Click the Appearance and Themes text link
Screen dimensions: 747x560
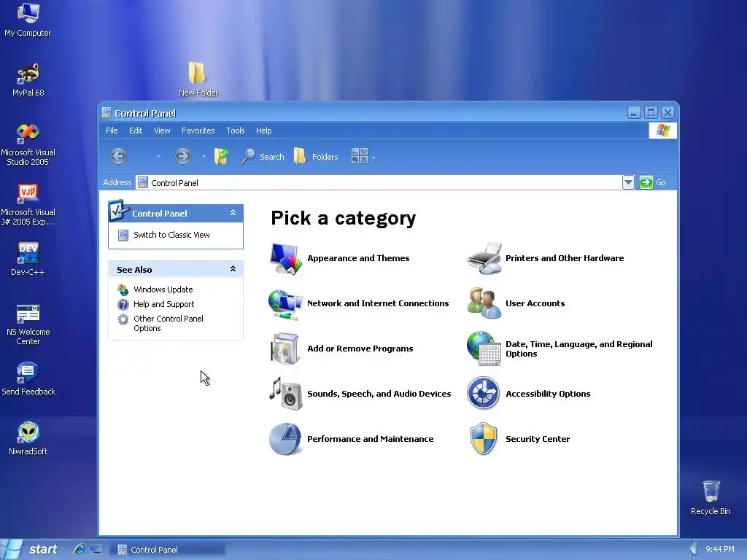pyautogui.click(x=358, y=258)
